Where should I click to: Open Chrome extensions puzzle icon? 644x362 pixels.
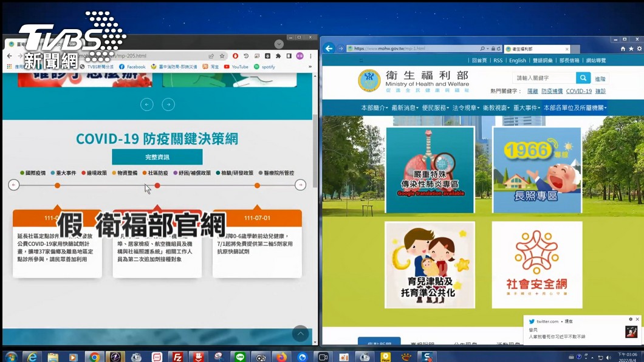[278, 56]
